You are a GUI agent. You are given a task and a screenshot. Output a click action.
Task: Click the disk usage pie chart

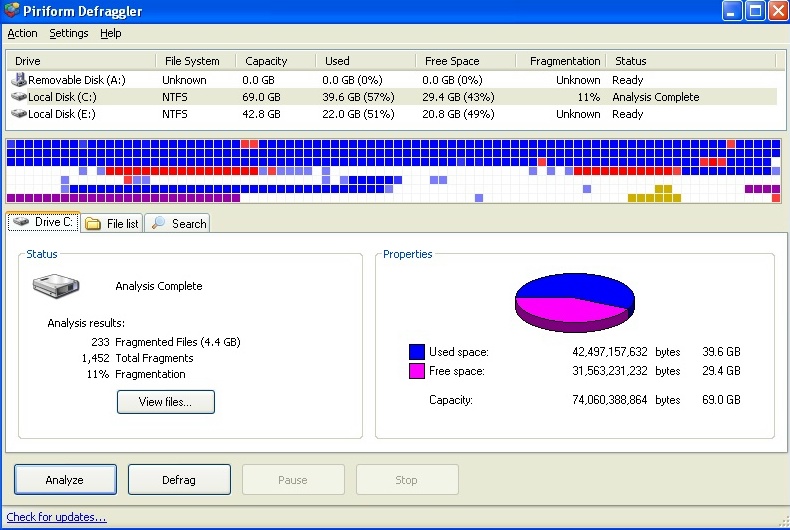tap(574, 302)
